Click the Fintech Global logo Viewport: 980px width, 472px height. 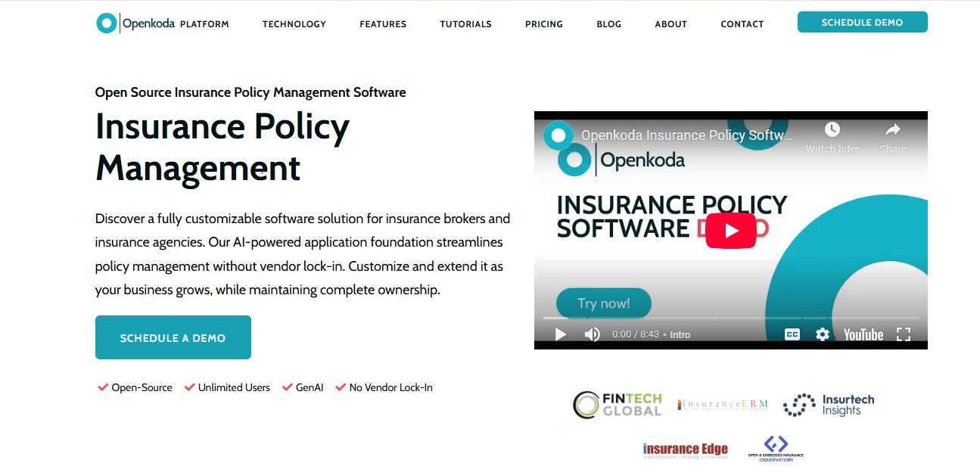click(618, 405)
